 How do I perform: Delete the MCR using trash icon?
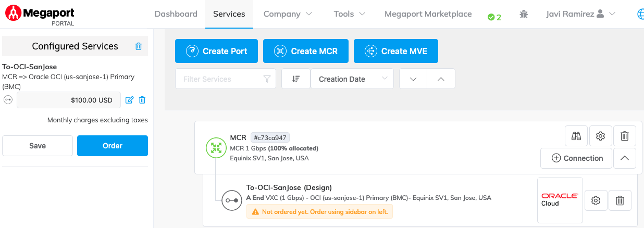tap(624, 136)
